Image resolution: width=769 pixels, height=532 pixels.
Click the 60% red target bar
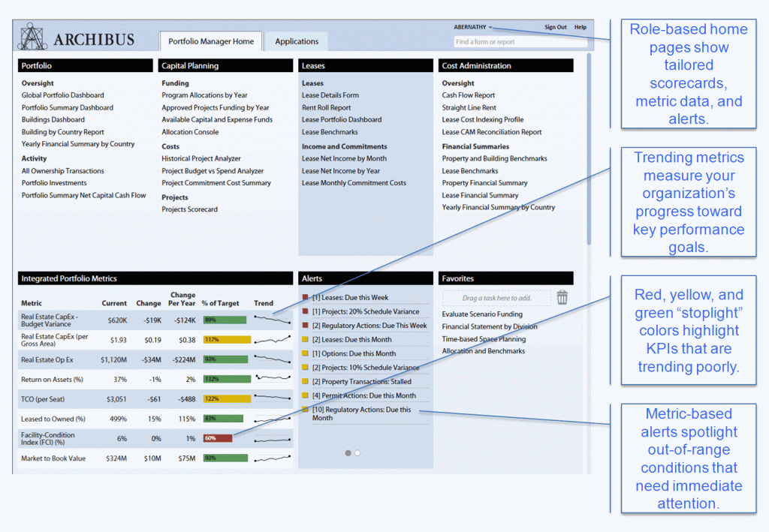pyautogui.click(x=218, y=438)
